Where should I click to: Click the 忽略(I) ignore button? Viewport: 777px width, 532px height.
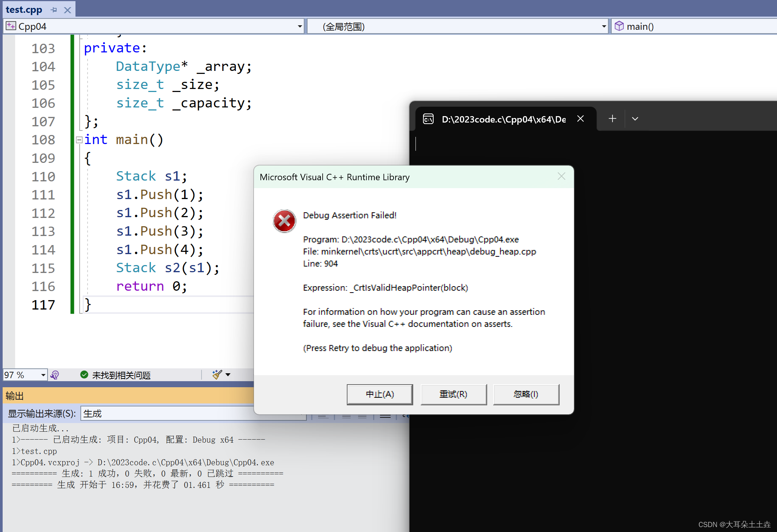click(x=526, y=394)
